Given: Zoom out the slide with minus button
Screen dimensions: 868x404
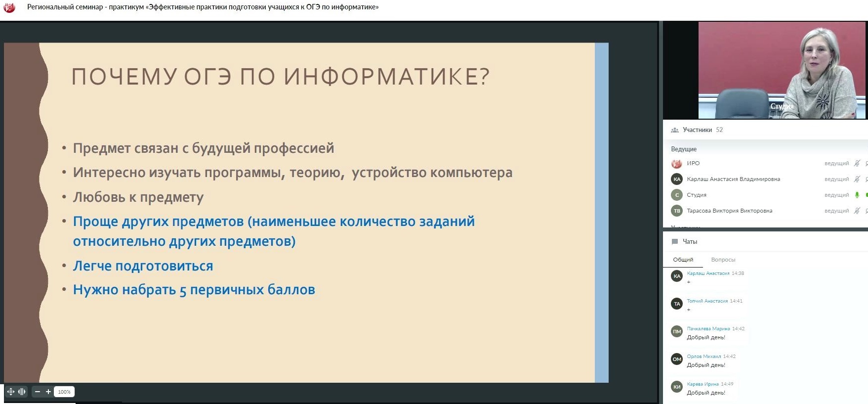Looking at the screenshot, I should pos(38,392).
